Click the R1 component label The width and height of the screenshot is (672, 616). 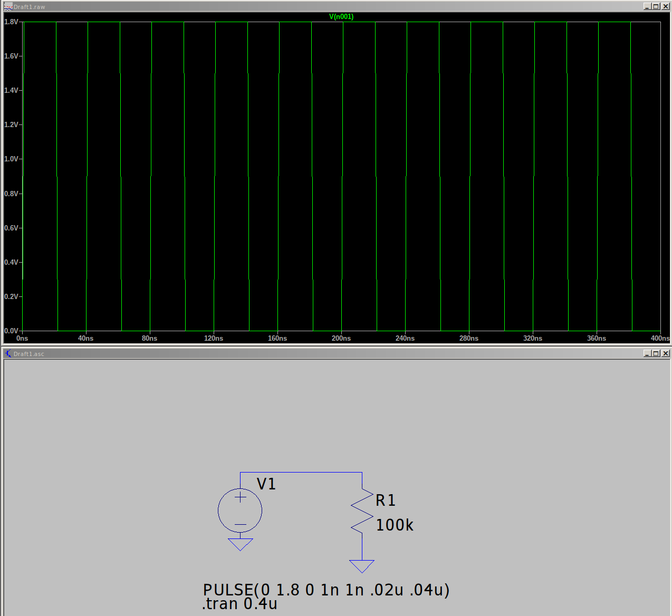pyautogui.click(x=385, y=500)
